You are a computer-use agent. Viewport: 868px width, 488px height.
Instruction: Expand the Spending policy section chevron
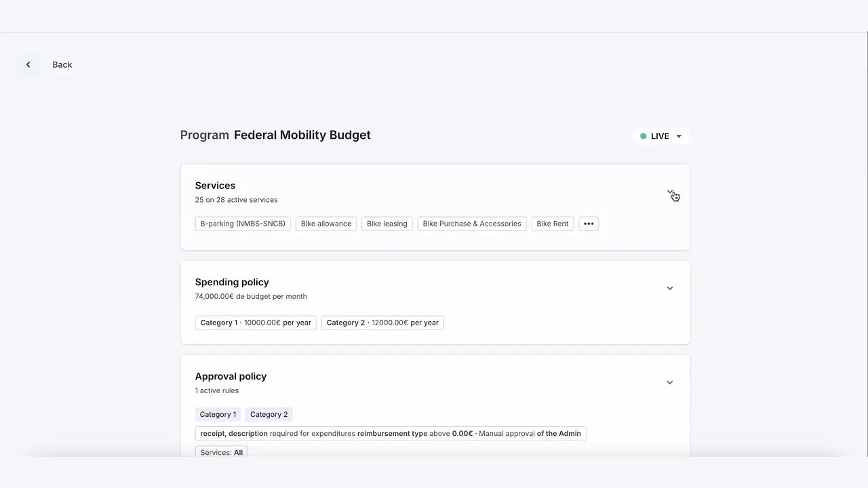(670, 288)
